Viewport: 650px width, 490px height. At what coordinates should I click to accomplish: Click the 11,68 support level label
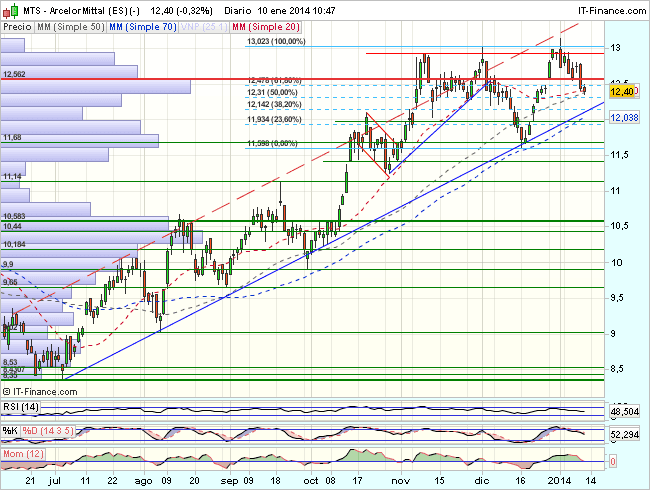click(x=12, y=138)
